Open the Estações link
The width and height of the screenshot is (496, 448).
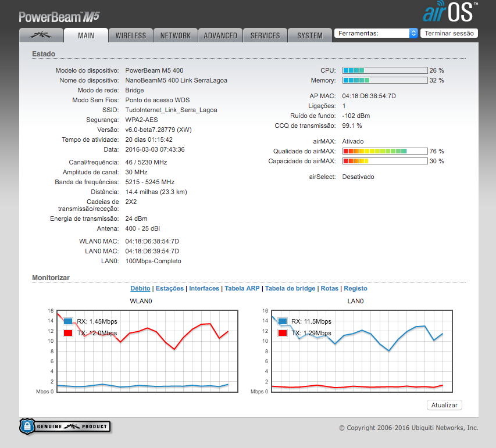click(170, 288)
